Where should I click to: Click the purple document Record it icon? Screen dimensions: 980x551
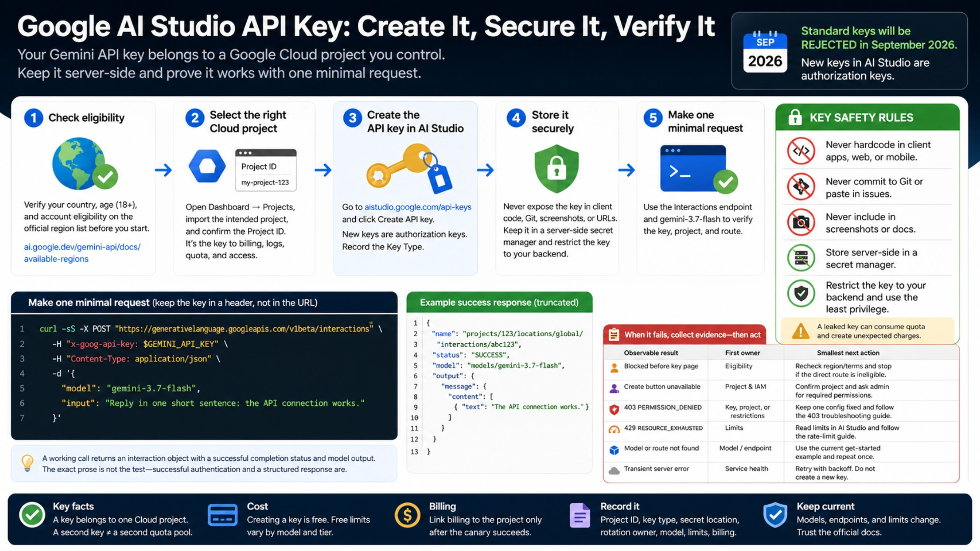[x=580, y=515]
